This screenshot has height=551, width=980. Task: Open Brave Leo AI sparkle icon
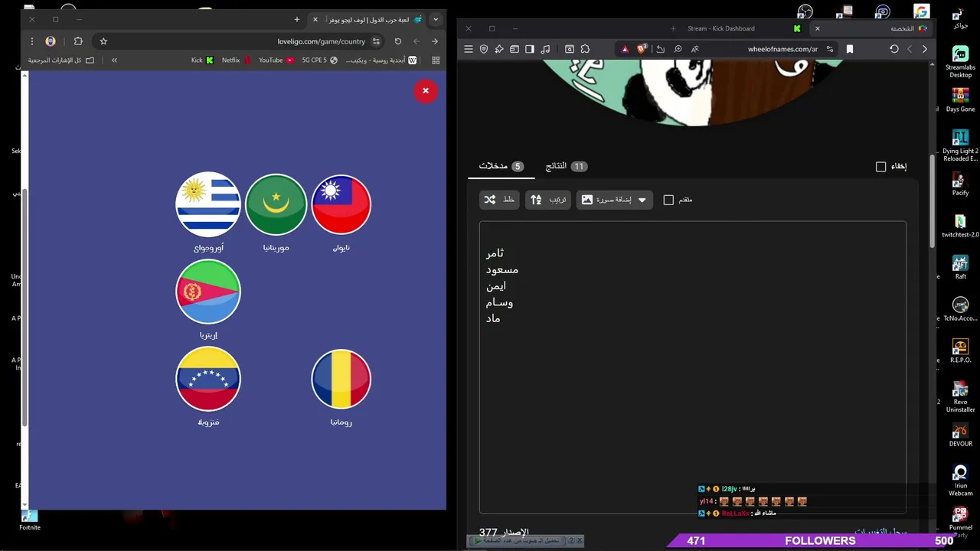[x=499, y=49]
